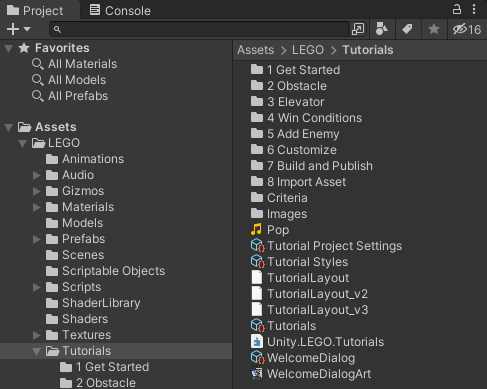This screenshot has height=389, width=487.
Task: Select the Tutorials scriptable object icon
Action: pos(257,326)
